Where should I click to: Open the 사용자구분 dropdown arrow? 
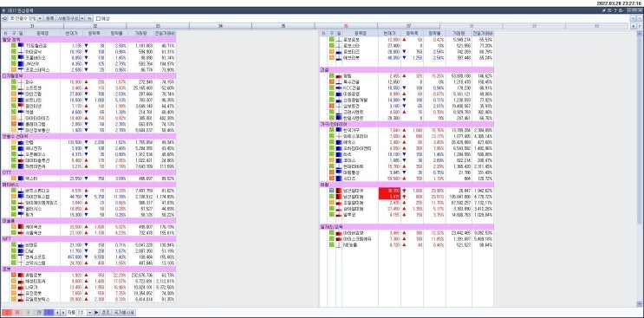pyautogui.click(x=81, y=18)
